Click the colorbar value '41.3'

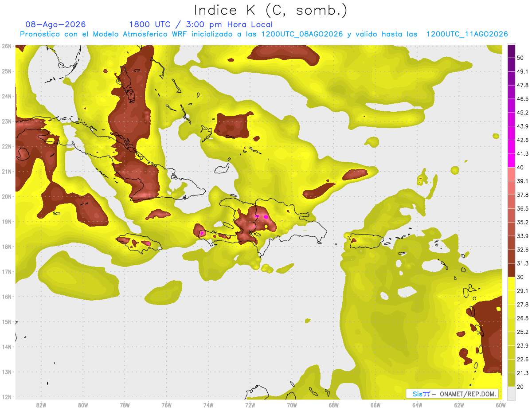[522, 154]
